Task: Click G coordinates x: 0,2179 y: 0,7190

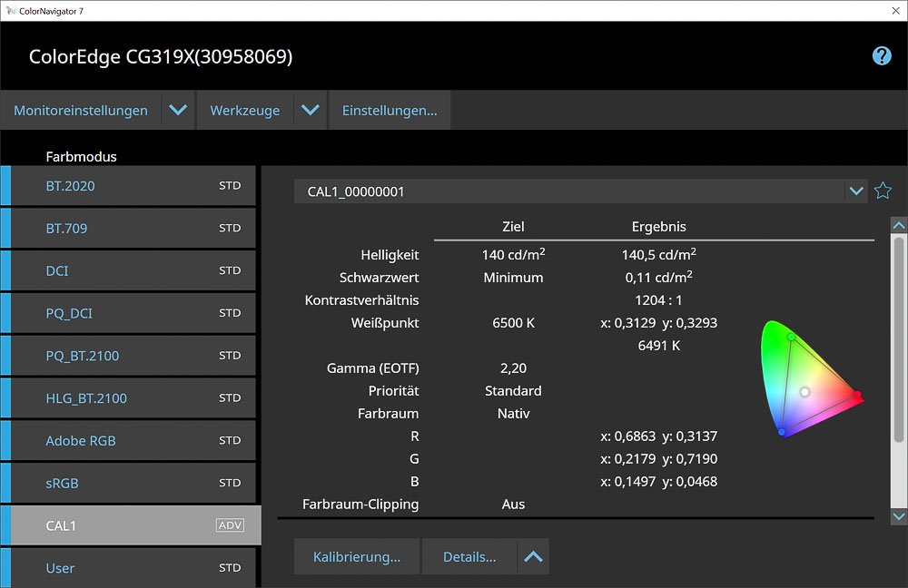Action: click(659, 458)
